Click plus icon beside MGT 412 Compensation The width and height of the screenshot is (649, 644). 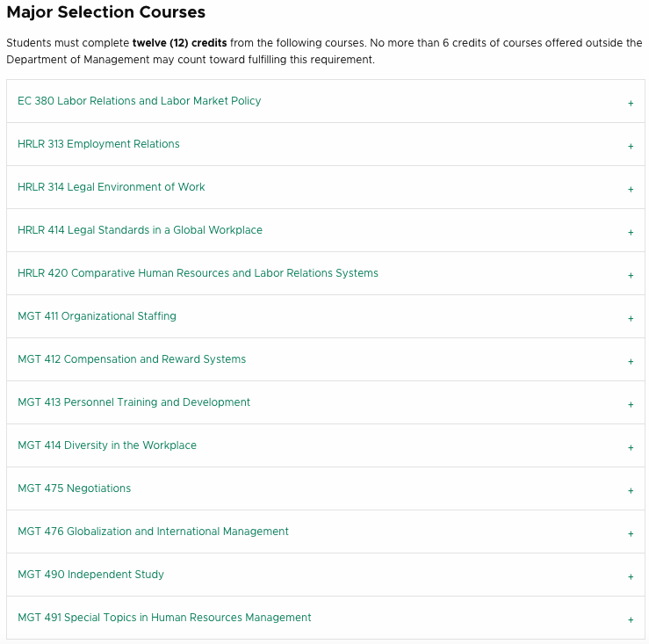pos(631,362)
